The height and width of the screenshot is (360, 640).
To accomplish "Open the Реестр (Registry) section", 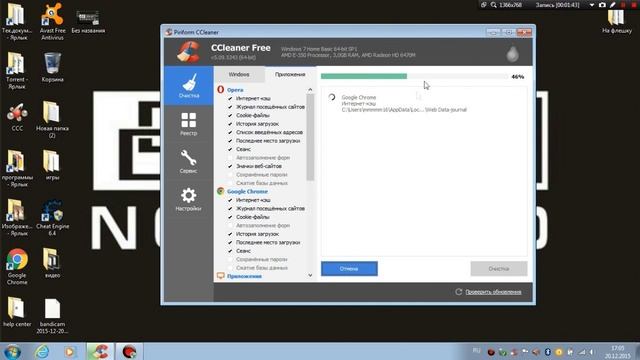I will click(189, 124).
